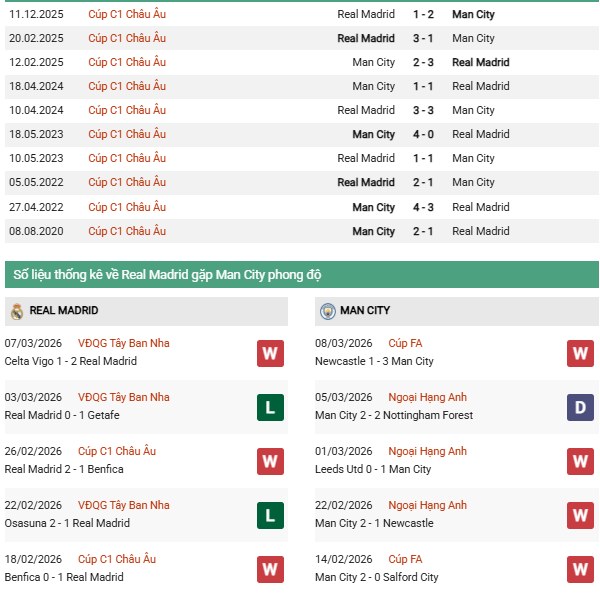Select the REAL MADRID form section header

[64, 311]
